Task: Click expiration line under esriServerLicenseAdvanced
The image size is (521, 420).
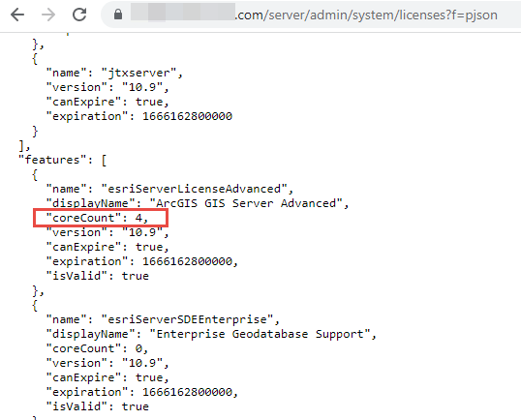Action: point(142,261)
